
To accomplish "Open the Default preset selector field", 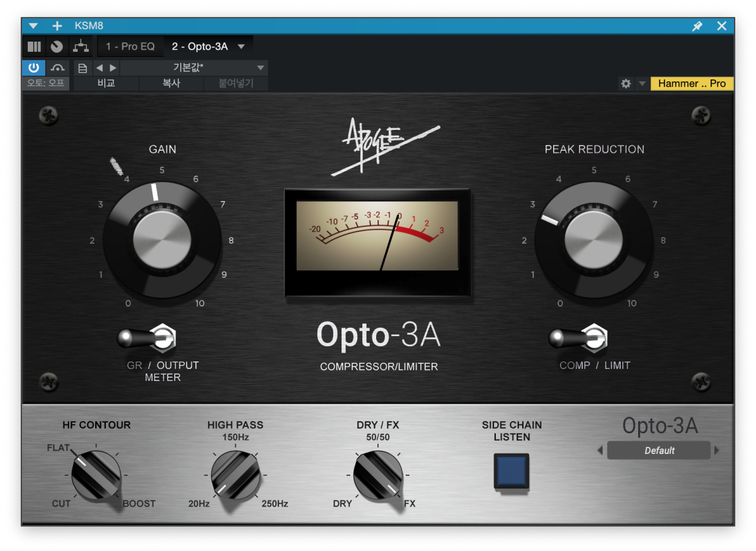I will (x=659, y=451).
